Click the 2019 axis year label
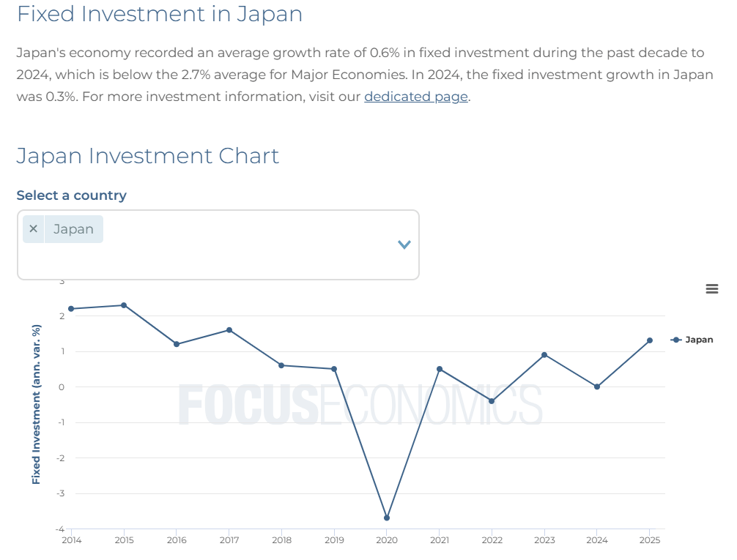The height and width of the screenshot is (560, 737). point(334,540)
